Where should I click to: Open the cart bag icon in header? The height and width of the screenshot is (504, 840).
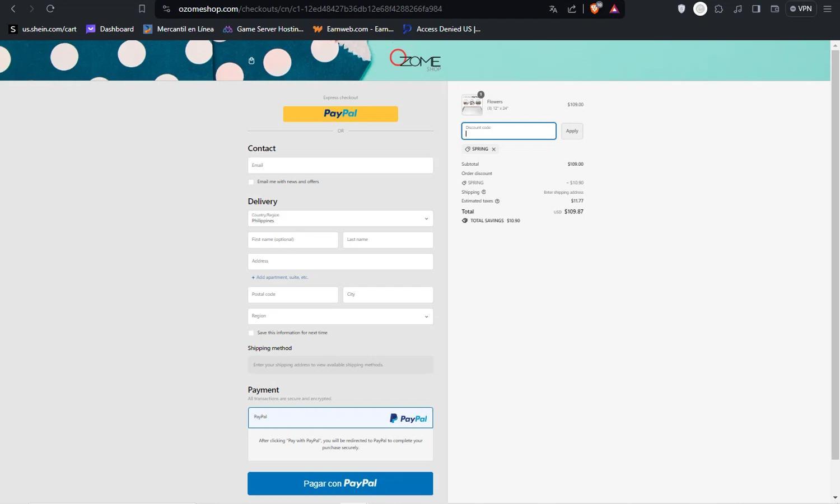point(251,60)
